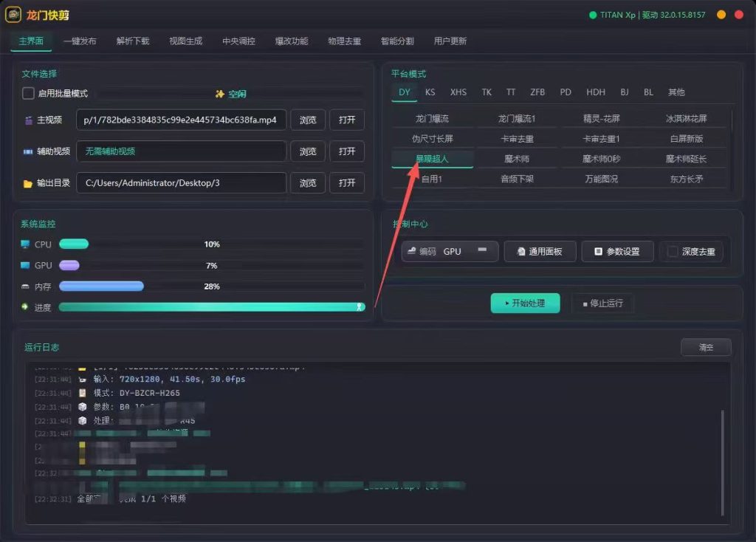Click the 进度 green arrow icon
Screen dimensions: 756x542
tap(25, 306)
